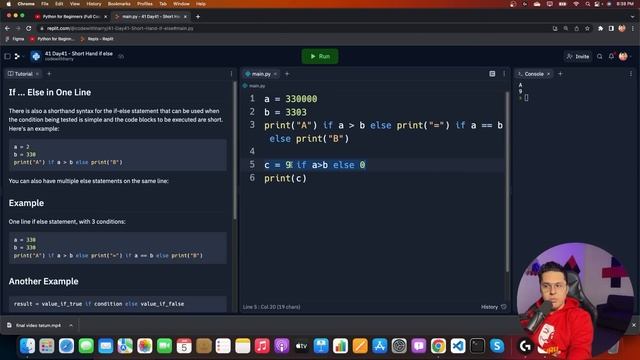Open Repls - Replit bookmark
Viewport: 640px width, 360px height.
click(x=97, y=39)
